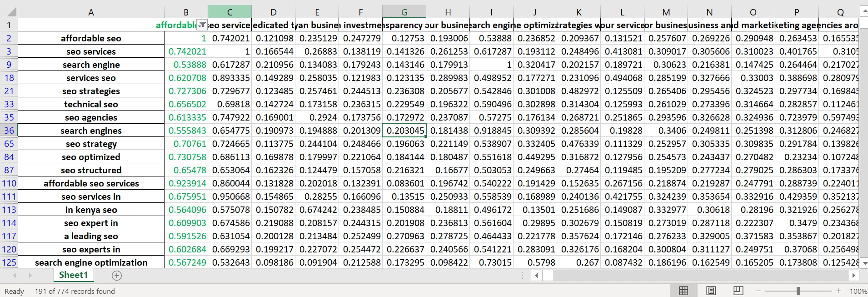This screenshot has height=297, width=868.
Task: Click cell 'affordable seo services'
Action: [91, 183]
